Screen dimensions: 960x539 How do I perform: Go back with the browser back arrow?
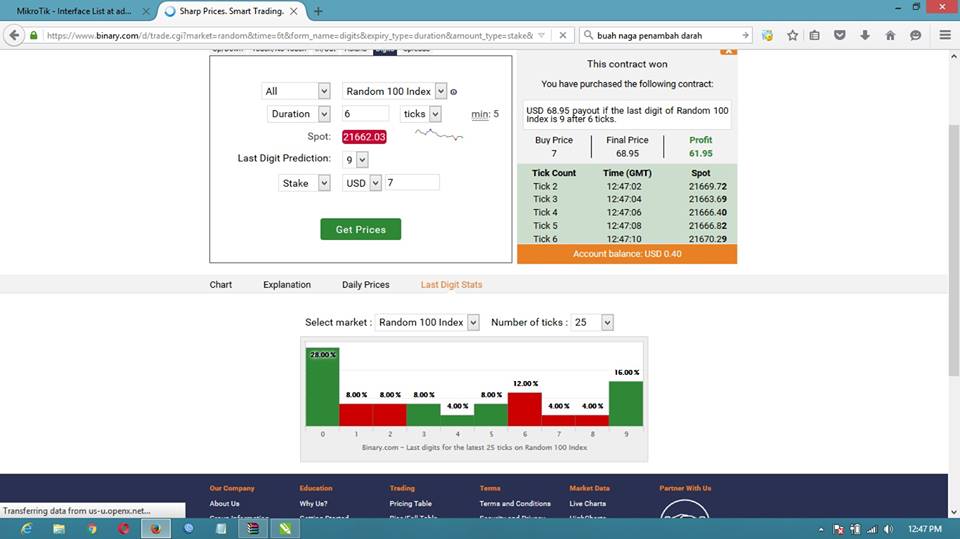tap(14, 36)
